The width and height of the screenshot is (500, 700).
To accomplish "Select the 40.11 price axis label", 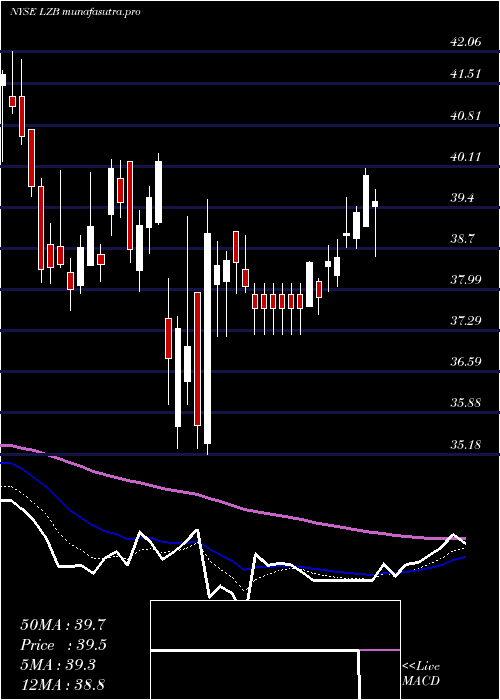I will (x=466, y=157).
